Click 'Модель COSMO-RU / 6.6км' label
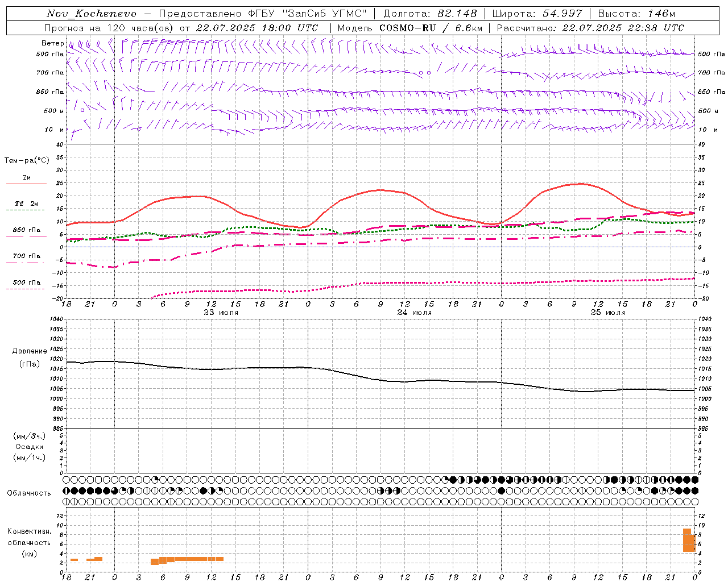Viewport: 728px width, 582px height. 410,28
